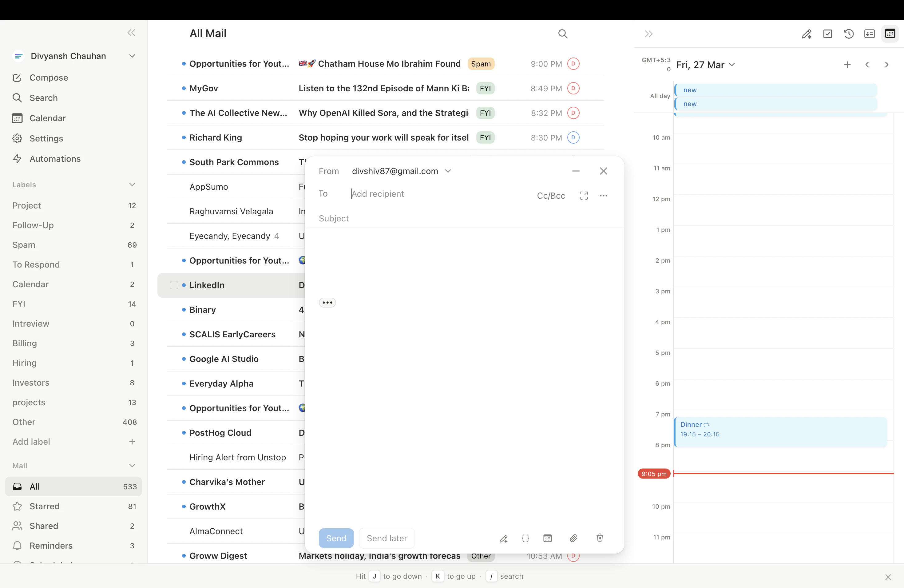Click the Send later button

click(x=386, y=538)
